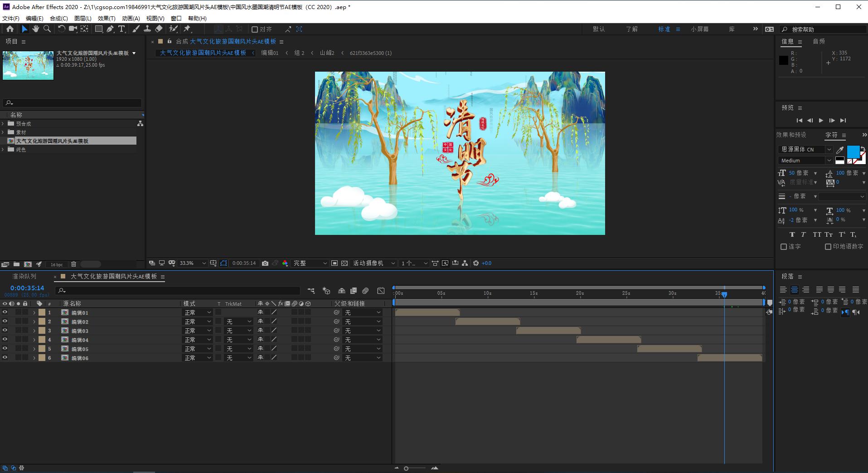Create a new folder in project panel
The width and height of the screenshot is (868, 473).
click(16, 264)
